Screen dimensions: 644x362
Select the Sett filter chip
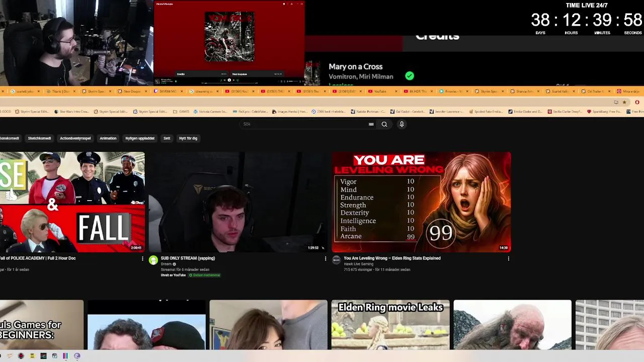pyautogui.click(x=167, y=138)
